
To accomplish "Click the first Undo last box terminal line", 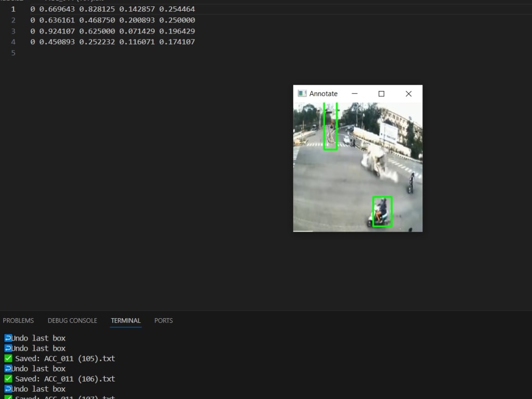I will click(x=35, y=338).
